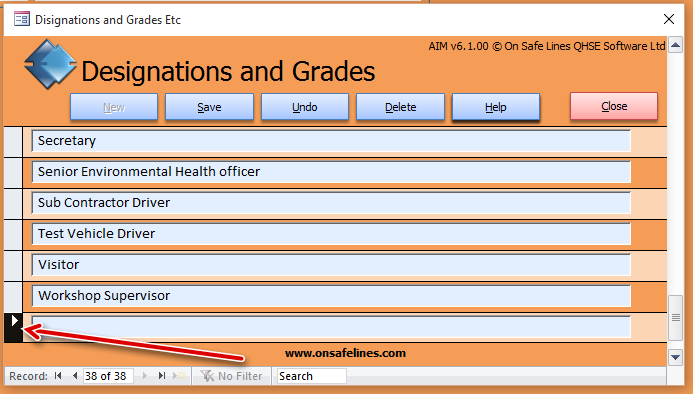
Task: Click scrollbar down arrow
Action: pyautogui.click(x=675, y=357)
